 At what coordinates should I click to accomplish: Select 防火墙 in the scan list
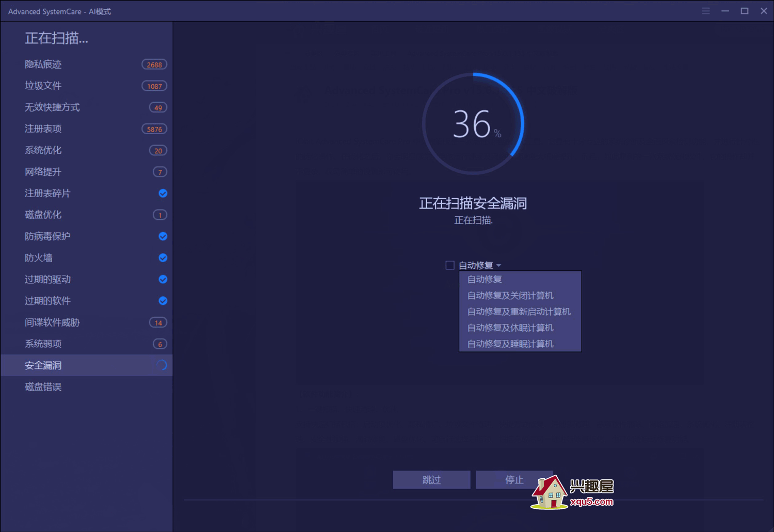pyautogui.click(x=87, y=258)
